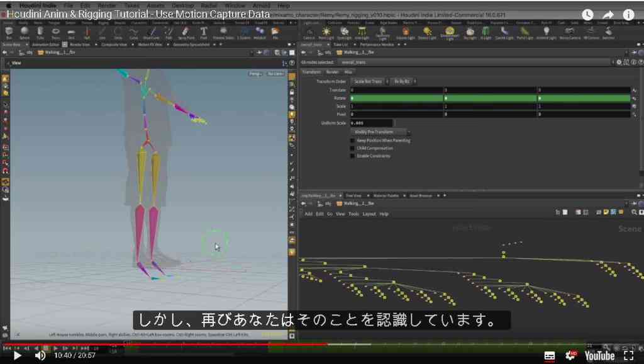Screen dimensions: 644x364
Task: Open the Persp viewport dropdown
Action: 255,74
